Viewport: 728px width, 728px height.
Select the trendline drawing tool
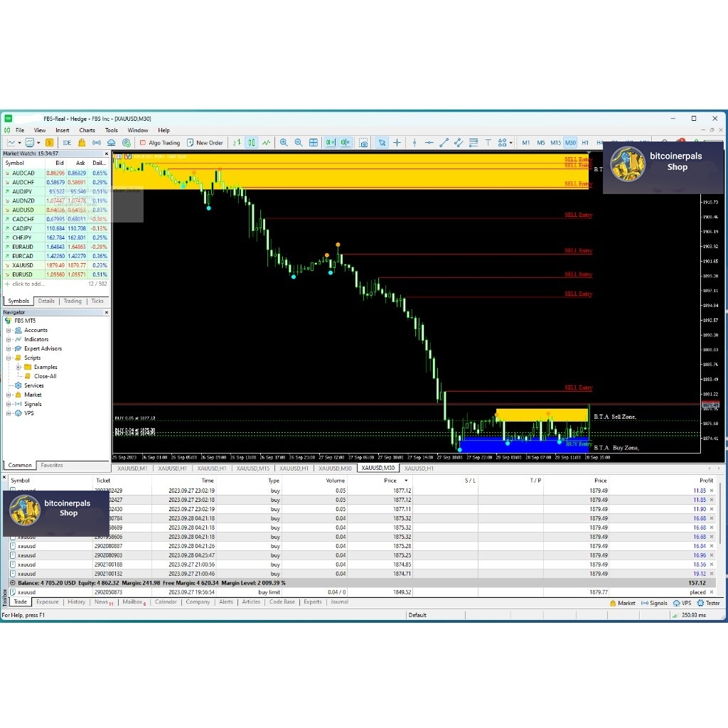coord(444,143)
